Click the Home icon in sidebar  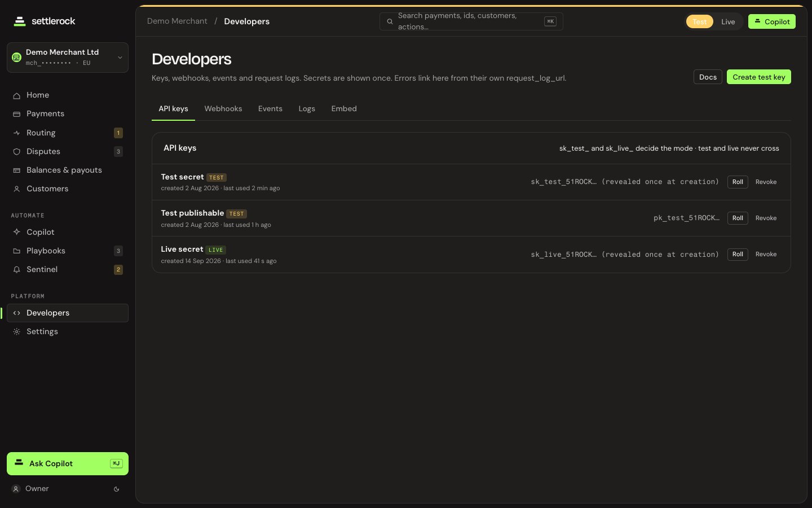pyautogui.click(x=17, y=95)
